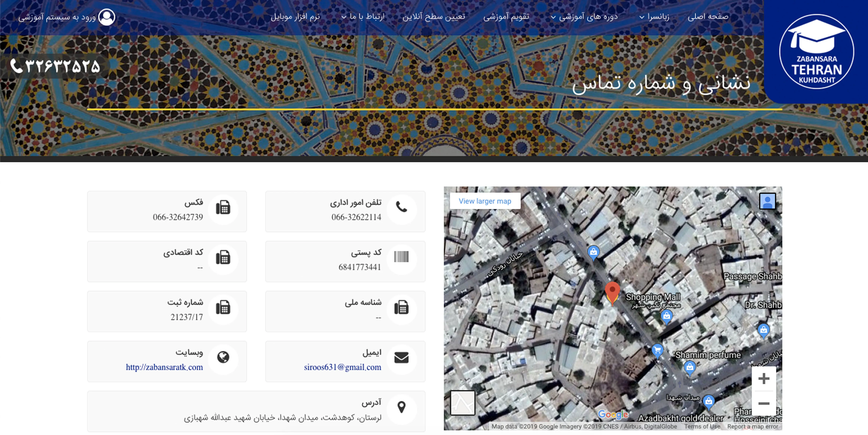Image resolution: width=868 pixels, height=435 pixels.
Task: Expand the ارتباط با ما dropdown
Action: click(x=363, y=17)
